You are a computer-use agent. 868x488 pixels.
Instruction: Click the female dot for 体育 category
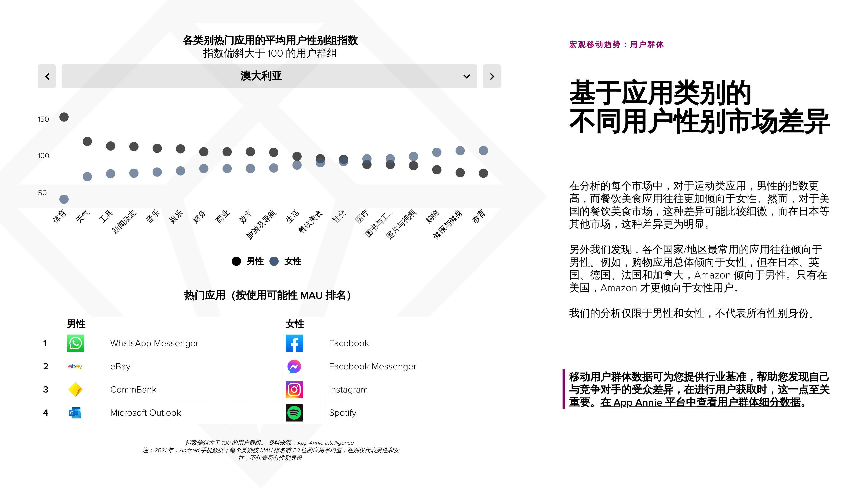pos(64,199)
